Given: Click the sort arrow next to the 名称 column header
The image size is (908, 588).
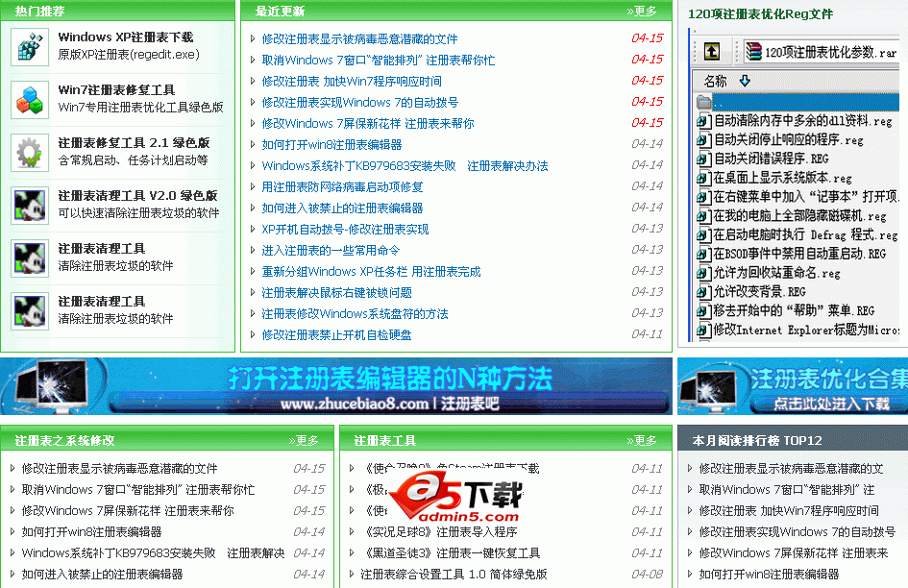Looking at the screenshot, I should click(743, 80).
